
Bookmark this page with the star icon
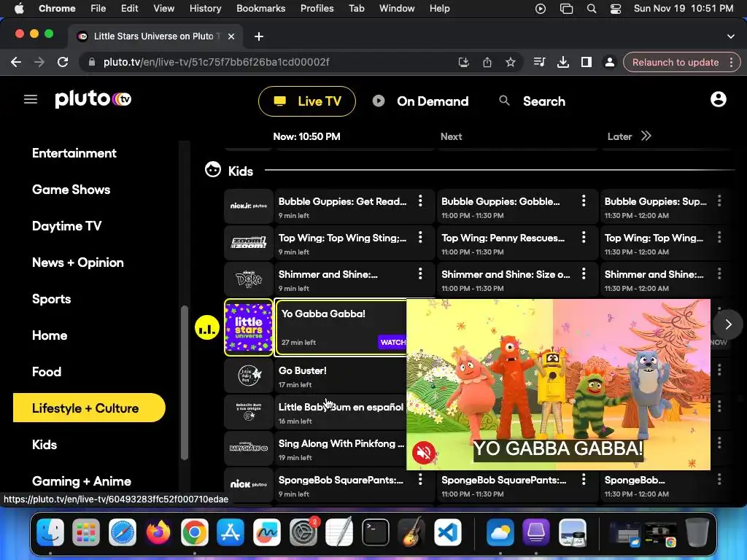click(x=510, y=62)
